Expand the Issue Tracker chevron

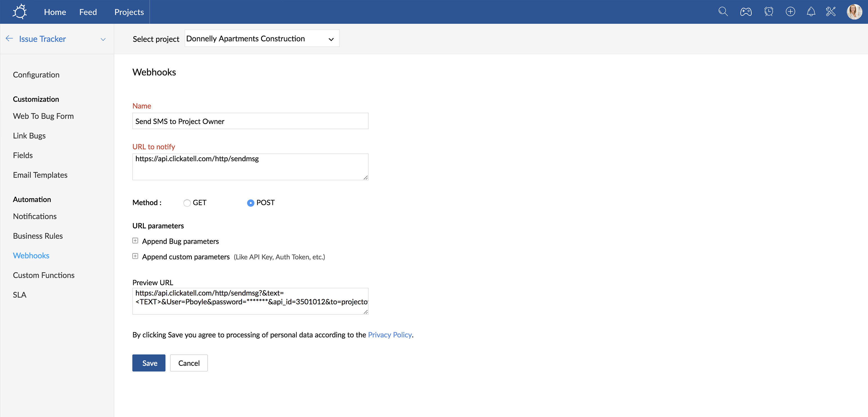103,39
